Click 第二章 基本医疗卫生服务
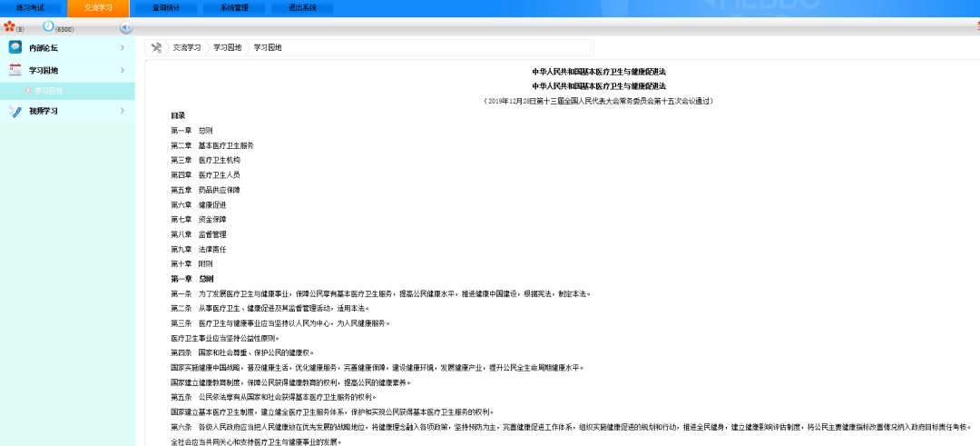This screenshot has height=446, width=980. click(x=212, y=145)
